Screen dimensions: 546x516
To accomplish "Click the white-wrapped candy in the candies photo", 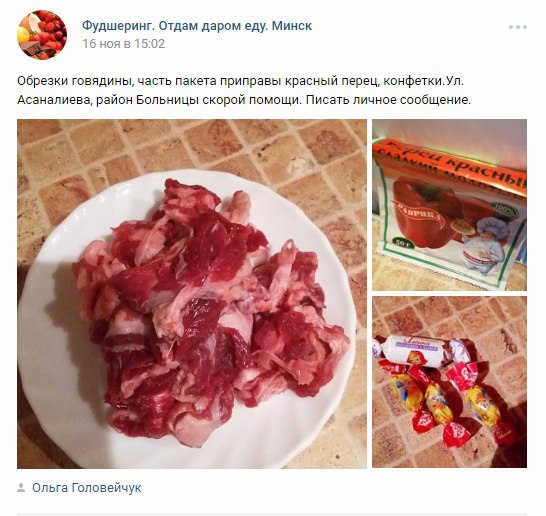I will coord(421,350).
